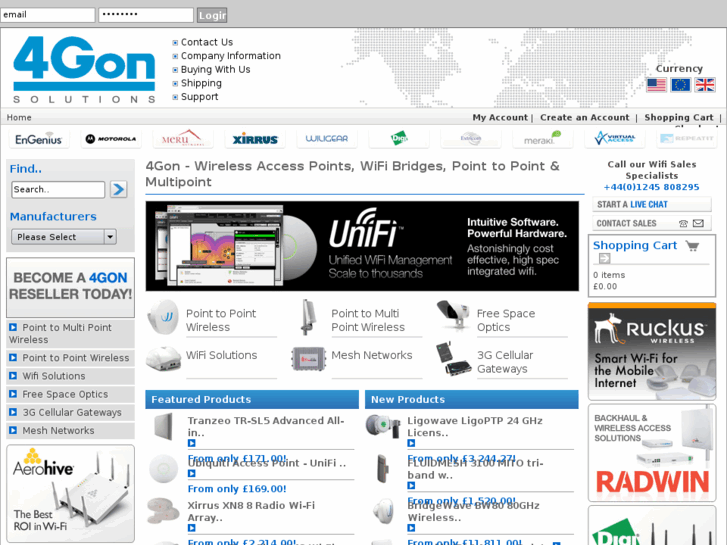This screenshot has height=545, width=727.
Task: Open the Contact Us link
Action: (207, 42)
